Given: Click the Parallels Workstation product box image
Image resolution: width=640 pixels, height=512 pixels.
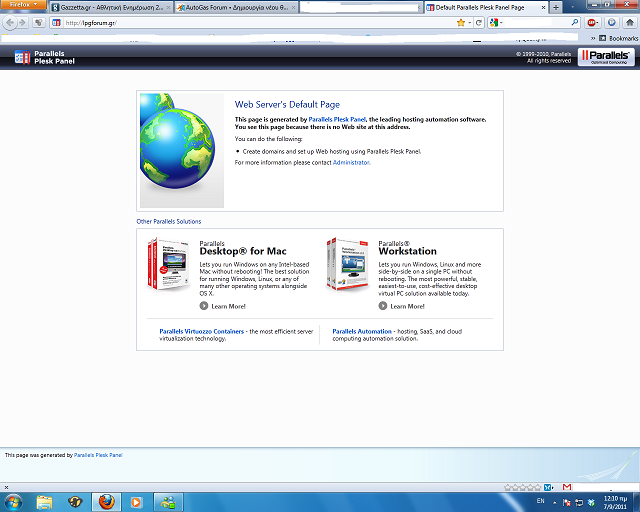Looking at the screenshot, I should [347, 264].
